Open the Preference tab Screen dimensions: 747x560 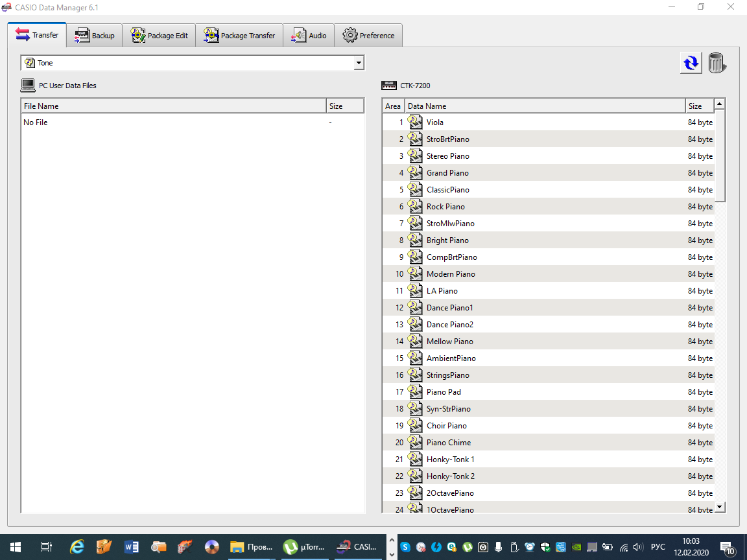point(368,35)
